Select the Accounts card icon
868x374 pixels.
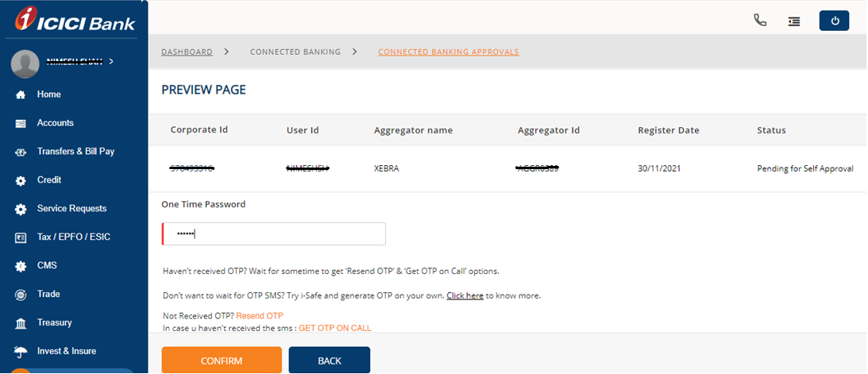[x=21, y=123]
